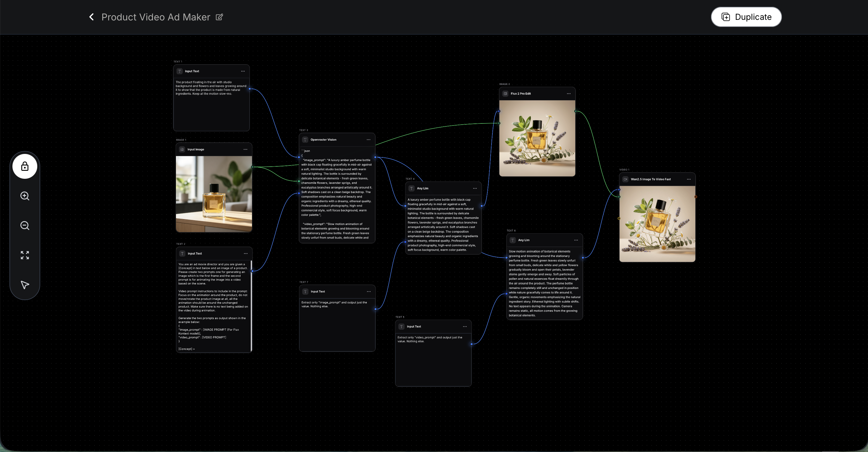
Task: Zoom out of the canvas
Action: coord(25,226)
